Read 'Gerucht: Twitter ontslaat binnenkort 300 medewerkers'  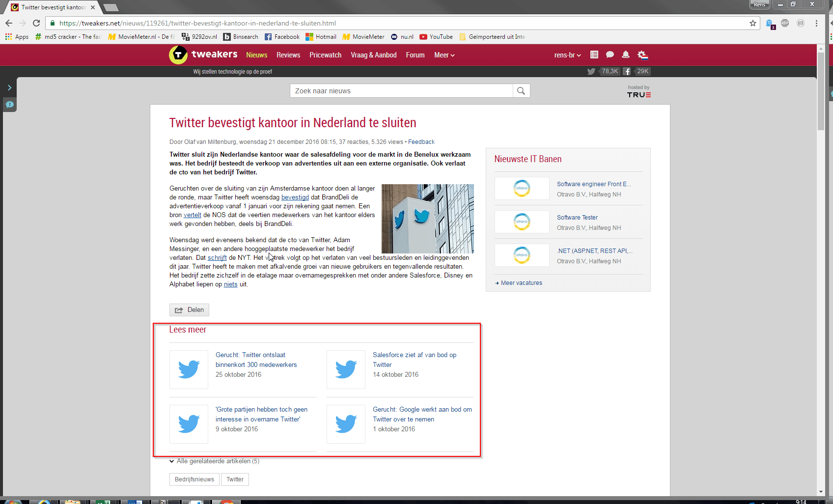(256, 360)
